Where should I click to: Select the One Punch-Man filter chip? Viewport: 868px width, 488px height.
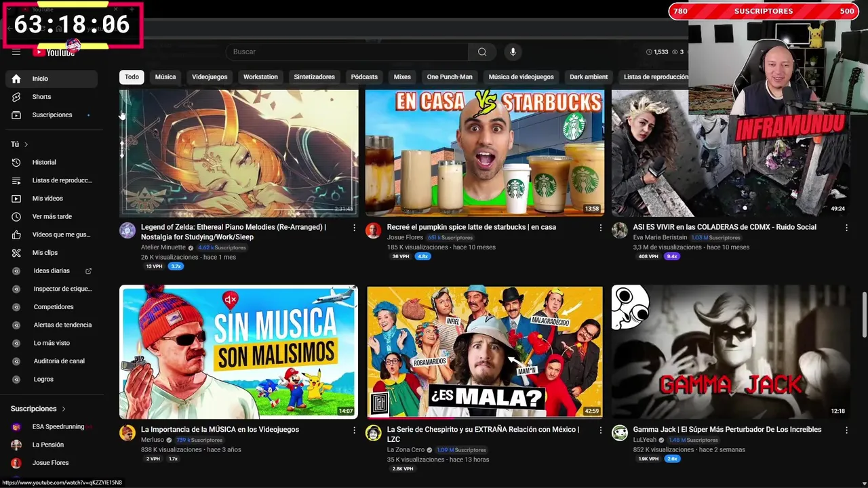coord(450,77)
